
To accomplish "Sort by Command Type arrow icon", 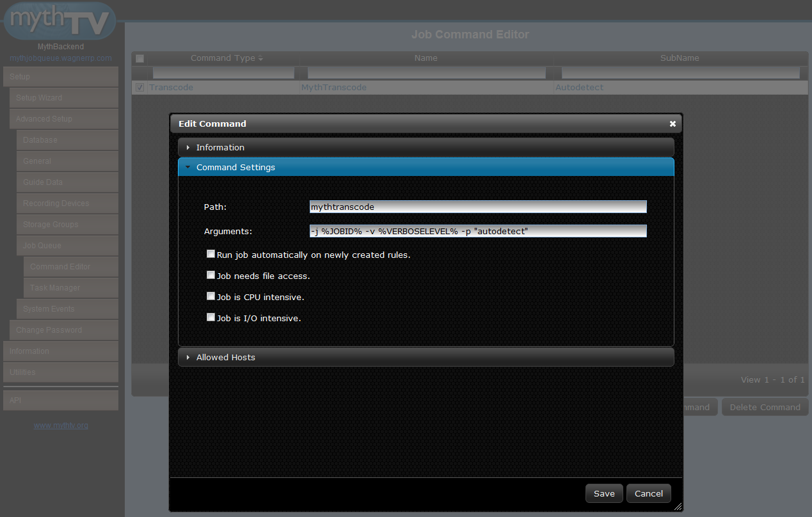I will 261,59.
